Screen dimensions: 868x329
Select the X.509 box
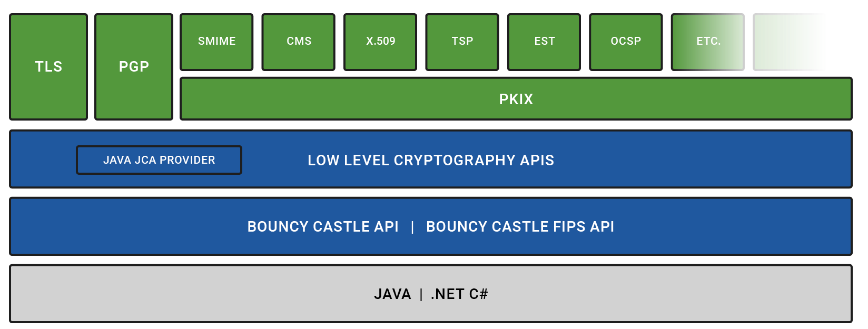(380, 42)
